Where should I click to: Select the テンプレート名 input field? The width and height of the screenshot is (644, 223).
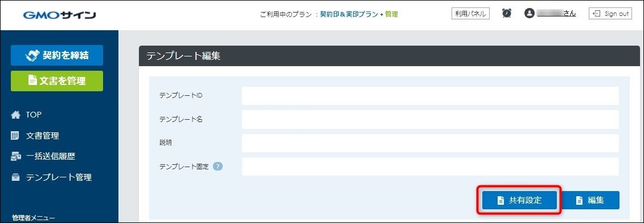click(430, 119)
